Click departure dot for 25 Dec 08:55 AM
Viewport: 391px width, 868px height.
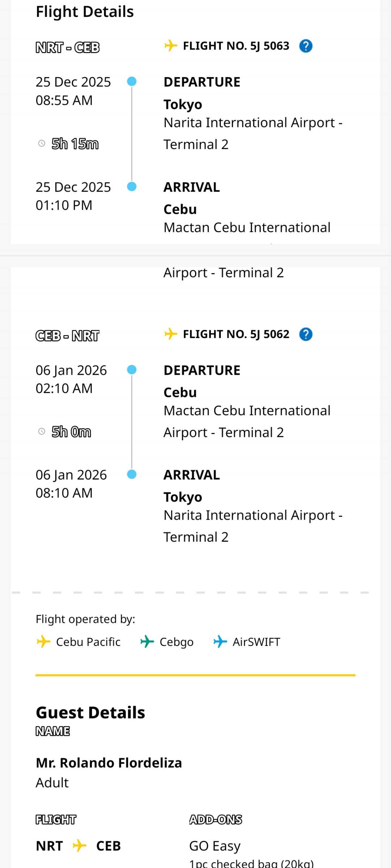[x=132, y=81]
